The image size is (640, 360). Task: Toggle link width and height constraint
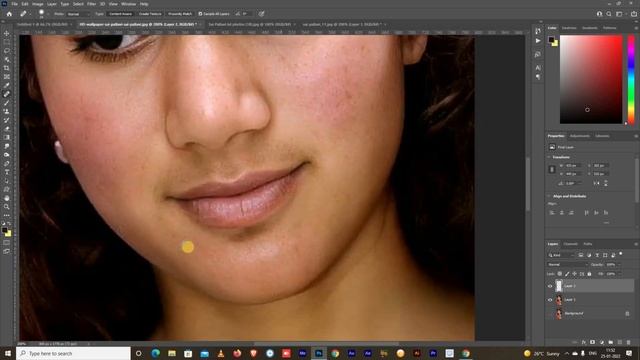pyautogui.click(x=552, y=169)
